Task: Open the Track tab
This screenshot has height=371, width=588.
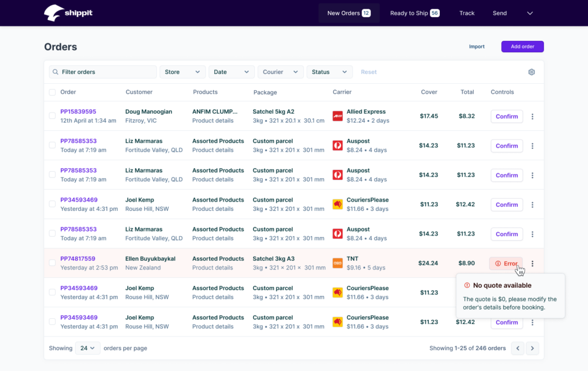Action: click(467, 13)
